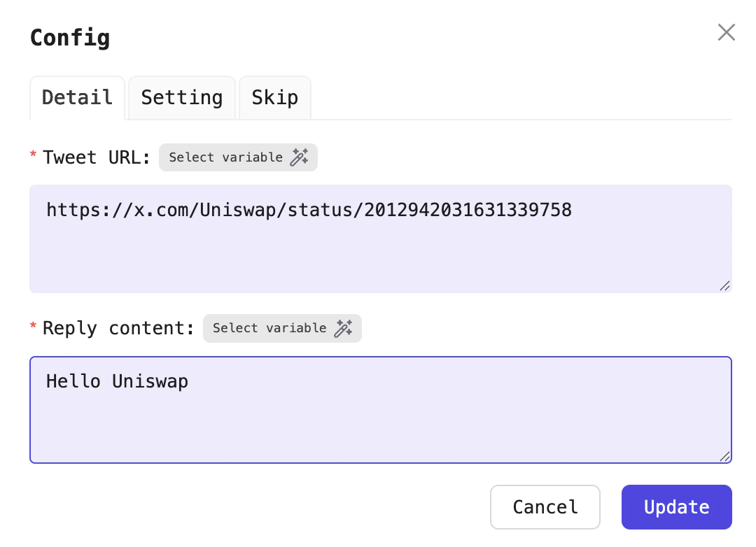Image resolution: width=756 pixels, height=547 pixels.
Task: Click the wand icon in the second variable picker
Action: tap(344, 328)
